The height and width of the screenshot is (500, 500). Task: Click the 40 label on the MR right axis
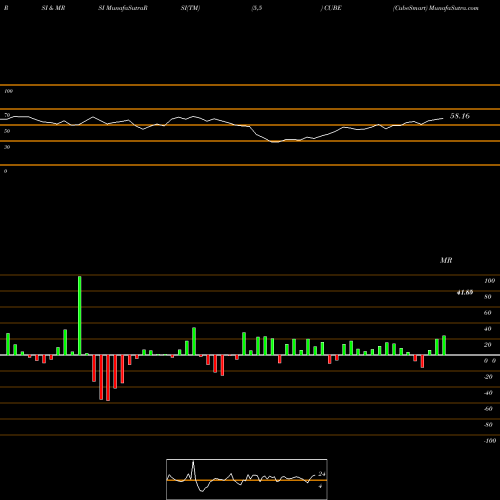point(488,329)
